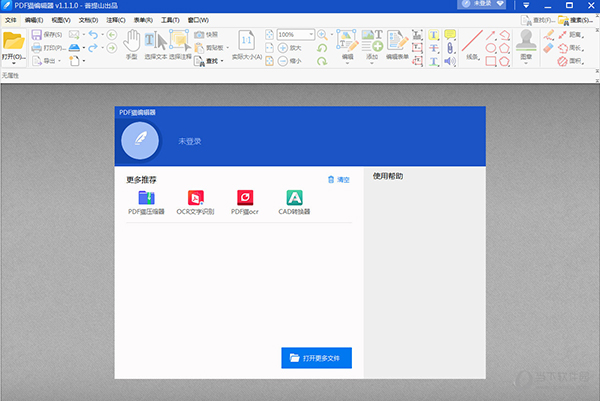Take a snapshot with the camera icon
Screen dimensions: 600x401
coord(199,35)
